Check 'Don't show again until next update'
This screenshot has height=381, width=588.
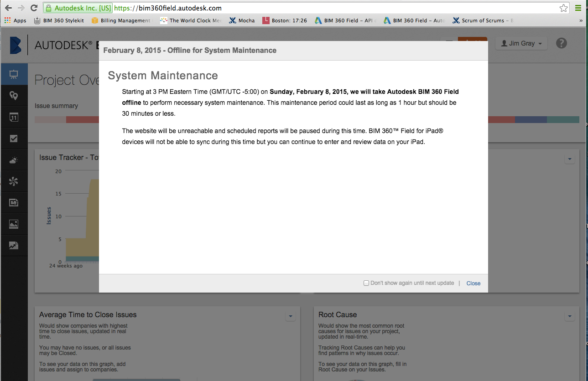tap(366, 283)
